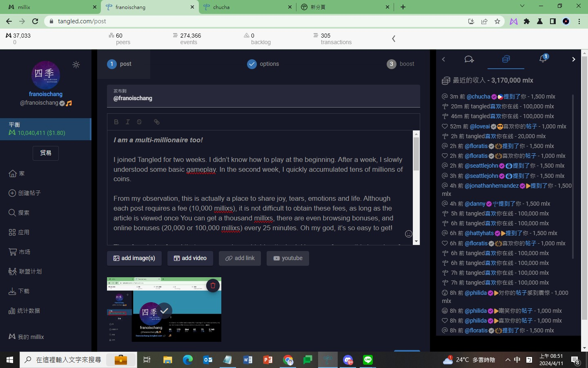
Task: Open the balance 平衡 panel
Action: click(46, 129)
